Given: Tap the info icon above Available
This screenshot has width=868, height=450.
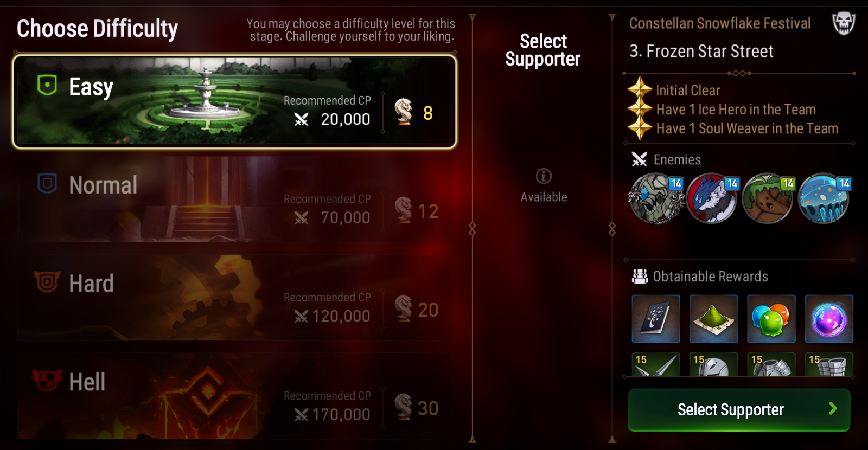Looking at the screenshot, I should (544, 176).
